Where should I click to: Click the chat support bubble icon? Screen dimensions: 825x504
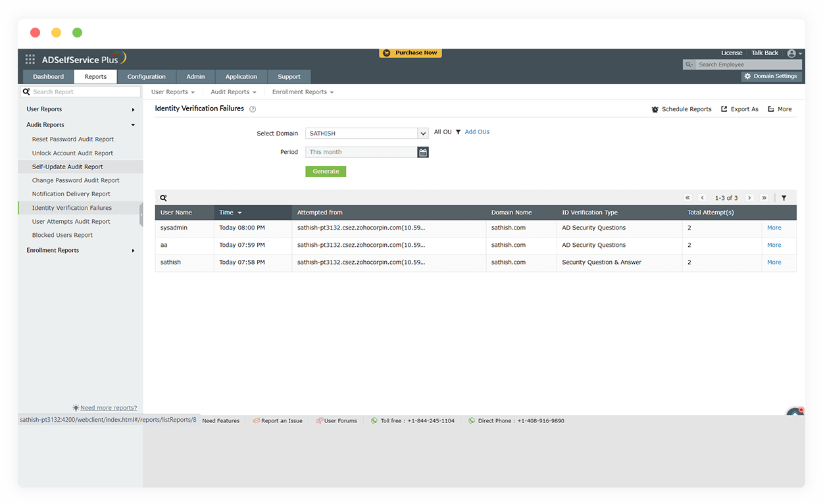[x=795, y=413]
